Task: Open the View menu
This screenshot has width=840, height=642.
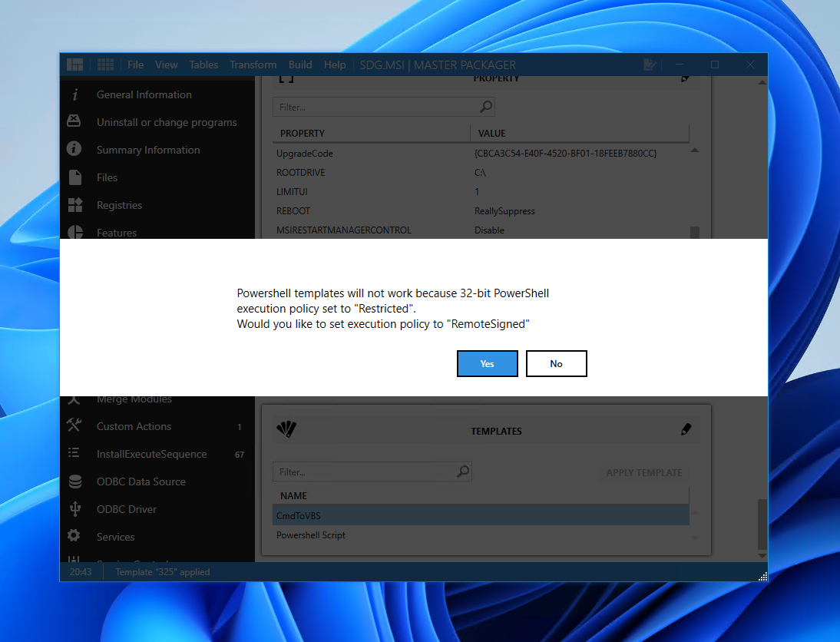Action: click(167, 65)
